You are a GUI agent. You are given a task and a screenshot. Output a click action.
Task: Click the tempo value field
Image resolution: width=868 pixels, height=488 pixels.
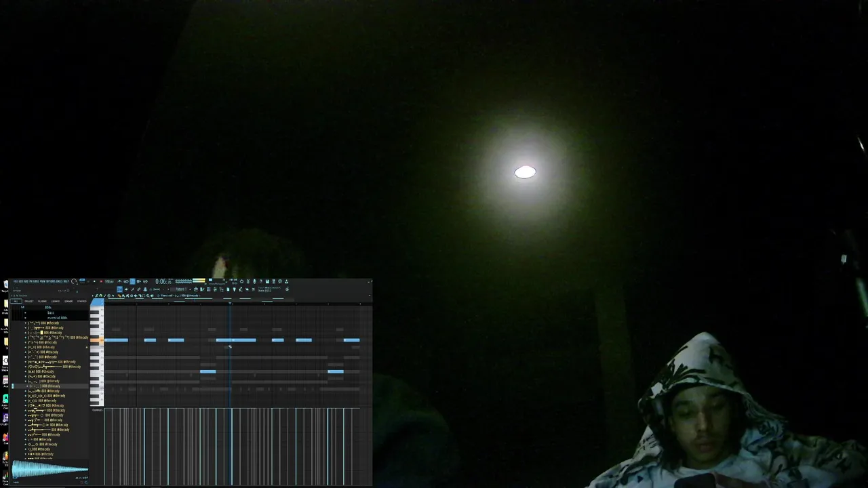point(109,281)
